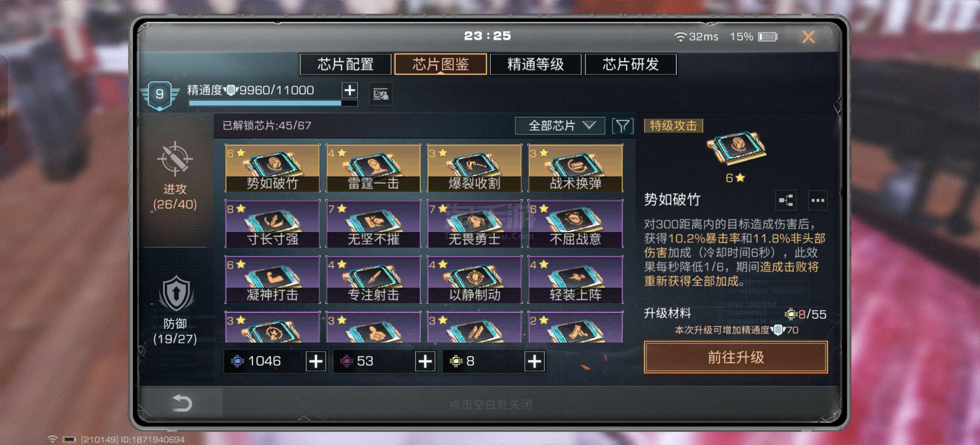Click the 前往升级 upgrade button
Screen dimensions: 980x445
click(735, 357)
